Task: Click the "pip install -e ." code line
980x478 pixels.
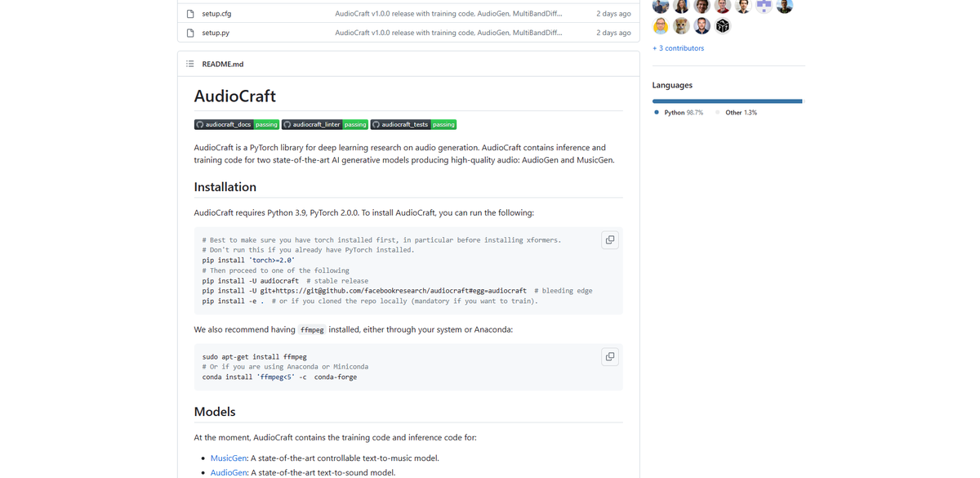Action: [x=370, y=302]
